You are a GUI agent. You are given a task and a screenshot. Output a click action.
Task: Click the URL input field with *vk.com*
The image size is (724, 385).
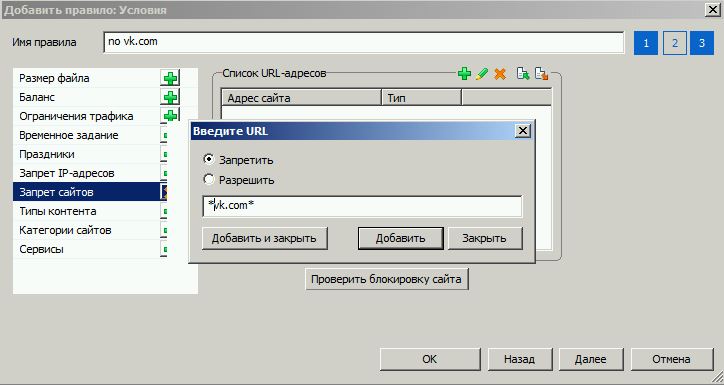coord(362,206)
